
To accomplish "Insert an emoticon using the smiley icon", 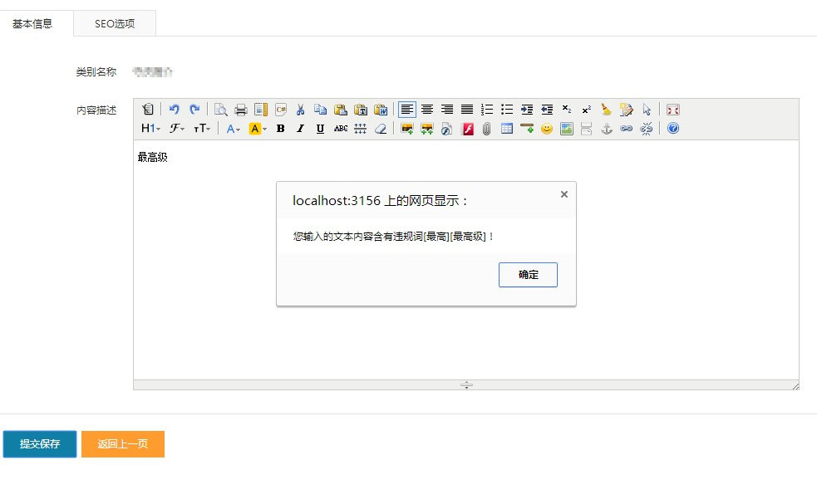I will pyautogui.click(x=546, y=129).
